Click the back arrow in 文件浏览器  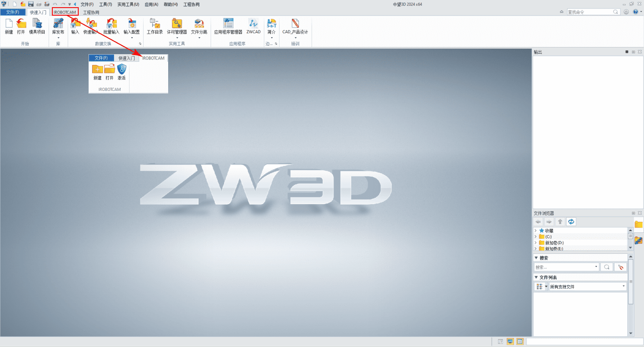538,222
